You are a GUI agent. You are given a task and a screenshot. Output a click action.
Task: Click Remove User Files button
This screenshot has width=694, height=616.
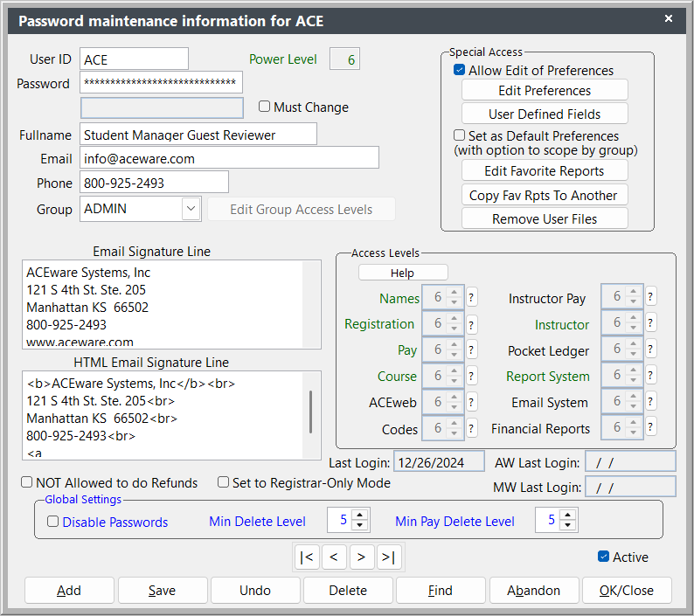[x=545, y=218]
